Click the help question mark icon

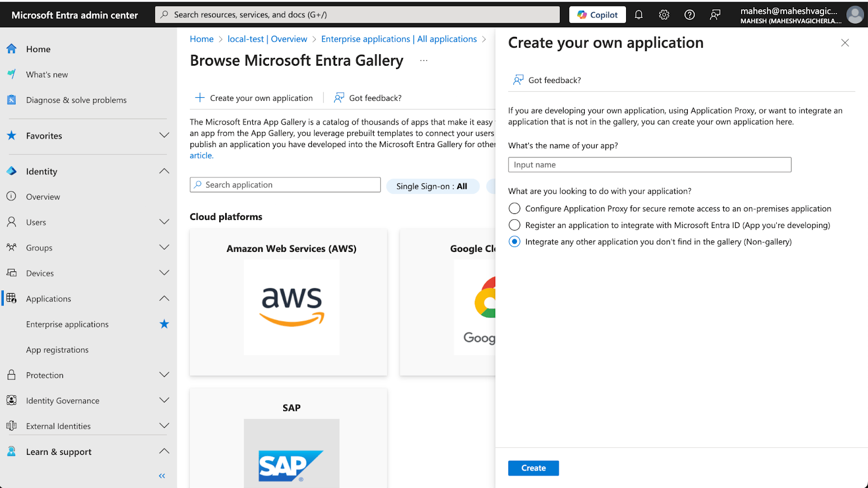point(690,15)
